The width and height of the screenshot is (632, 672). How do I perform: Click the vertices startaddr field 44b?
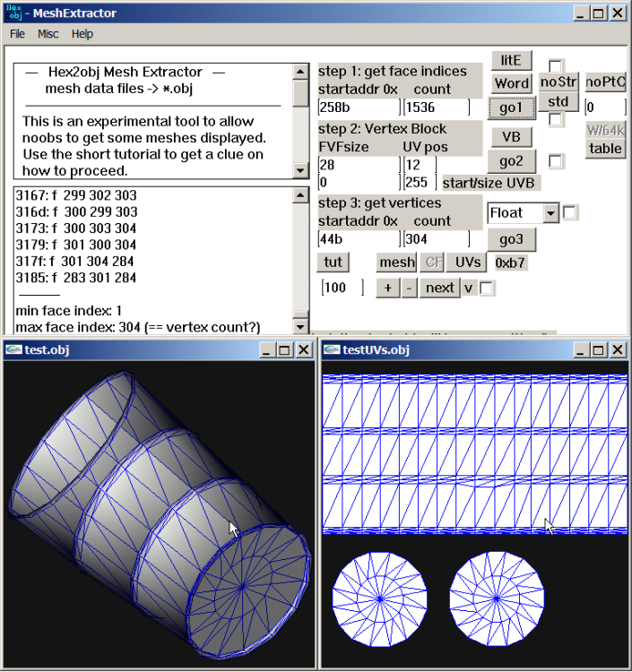click(359, 238)
